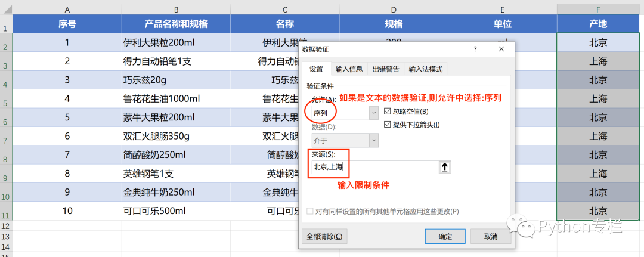Select row 5 header

[x=6, y=98]
